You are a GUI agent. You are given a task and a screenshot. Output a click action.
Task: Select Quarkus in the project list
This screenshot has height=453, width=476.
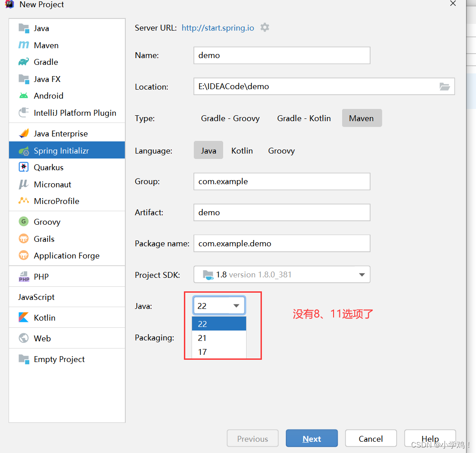(x=67, y=168)
